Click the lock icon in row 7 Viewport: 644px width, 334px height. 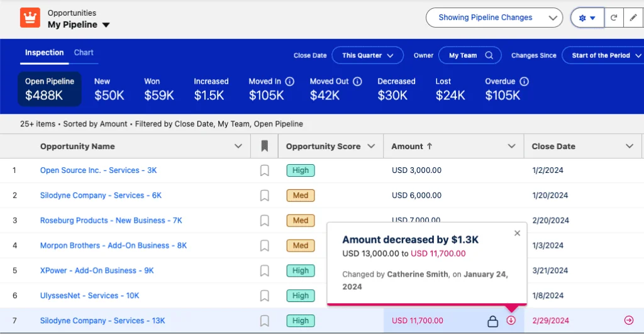tap(492, 321)
